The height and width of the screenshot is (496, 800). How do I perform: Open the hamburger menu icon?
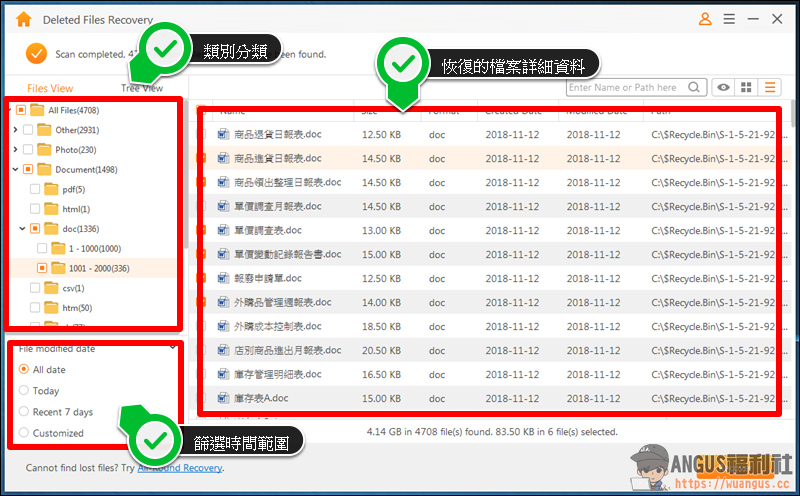(729, 19)
